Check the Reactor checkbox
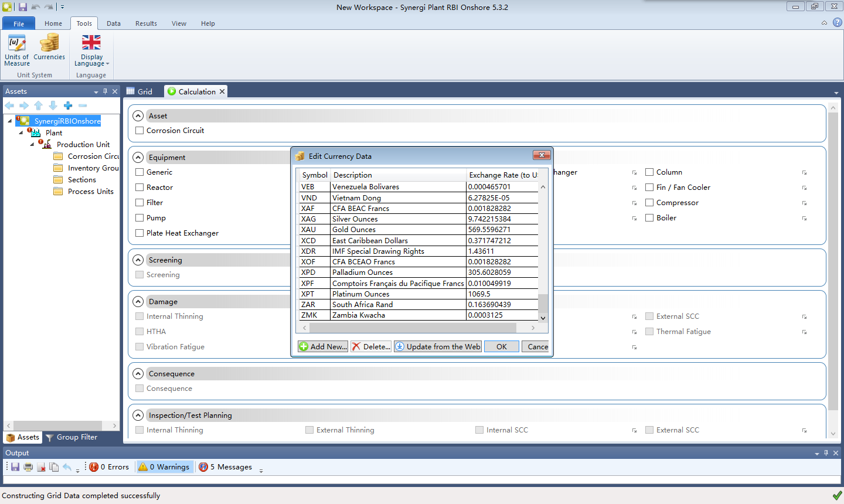 point(139,188)
